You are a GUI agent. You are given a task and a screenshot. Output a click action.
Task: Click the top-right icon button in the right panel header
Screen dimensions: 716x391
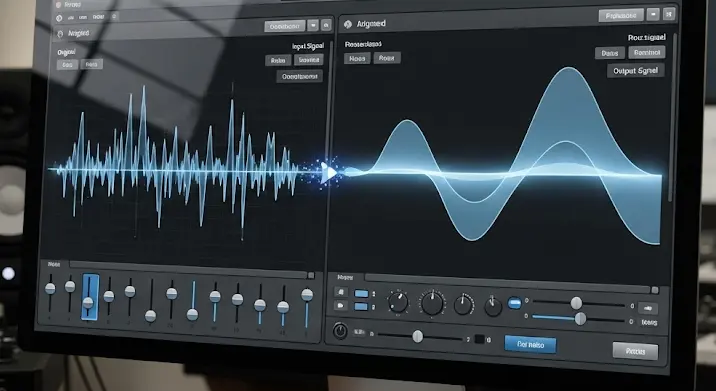[669, 14]
